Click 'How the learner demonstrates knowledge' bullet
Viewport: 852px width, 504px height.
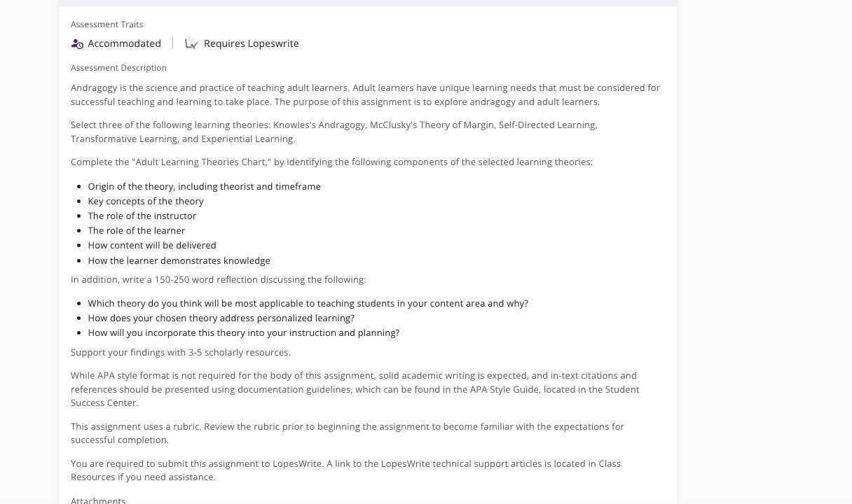179,260
